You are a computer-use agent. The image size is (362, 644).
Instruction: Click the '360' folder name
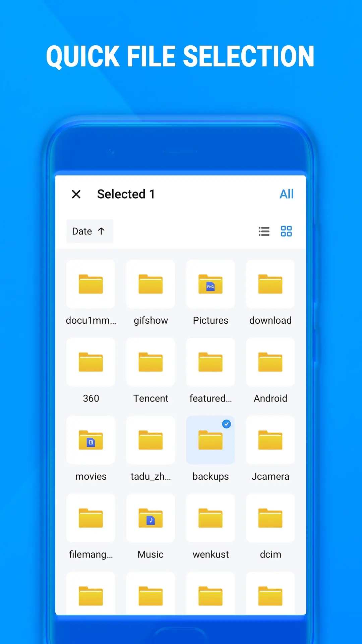pos(91,398)
